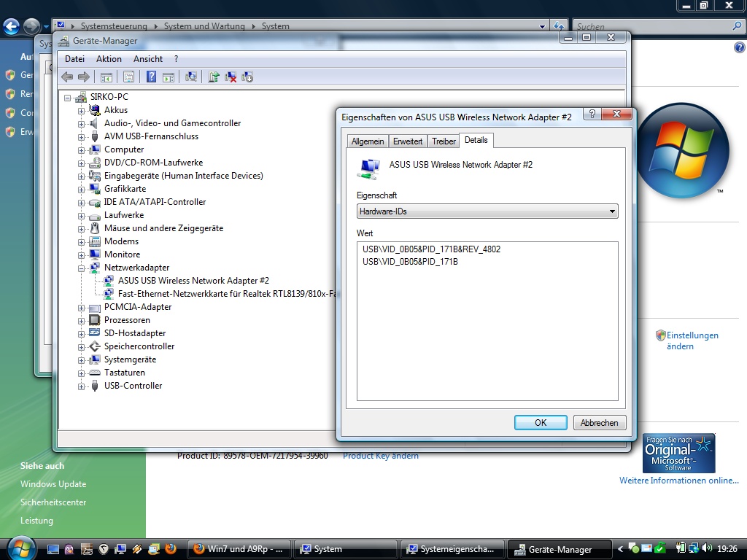
Task: Open the Aktion menu
Action: (x=109, y=59)
